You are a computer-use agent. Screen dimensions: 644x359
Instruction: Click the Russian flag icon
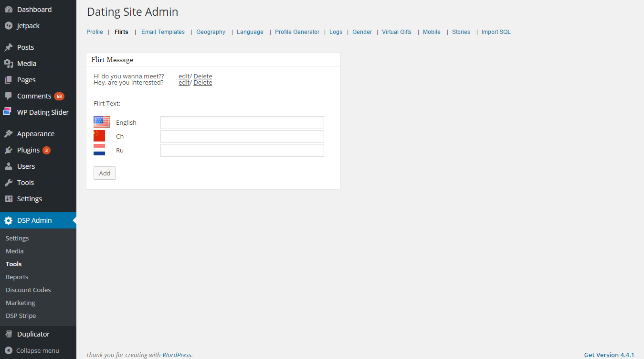pyautogui.click(x=99, y=150)
